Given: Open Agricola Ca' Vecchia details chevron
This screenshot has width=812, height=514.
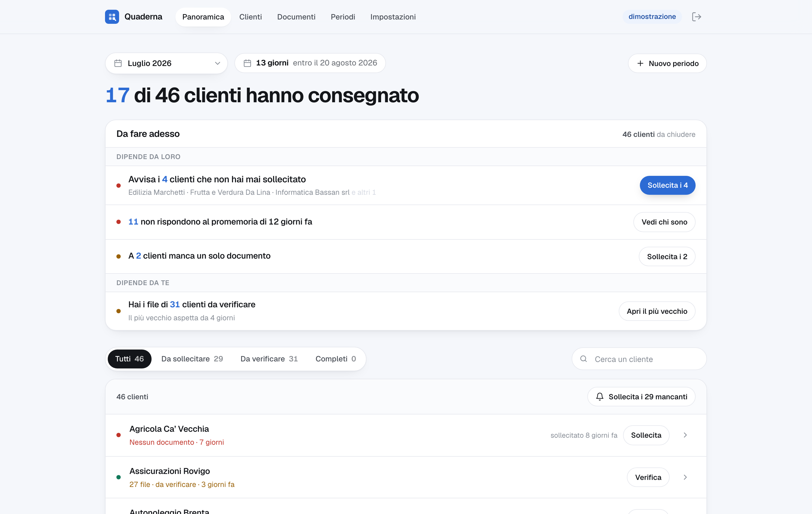Looking at the screenshot, I should [685, 435].
